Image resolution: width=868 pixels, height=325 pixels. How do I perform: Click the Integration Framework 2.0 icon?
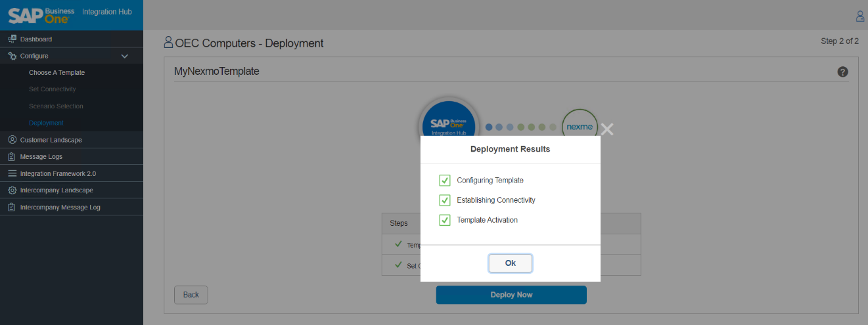[12, 174]
